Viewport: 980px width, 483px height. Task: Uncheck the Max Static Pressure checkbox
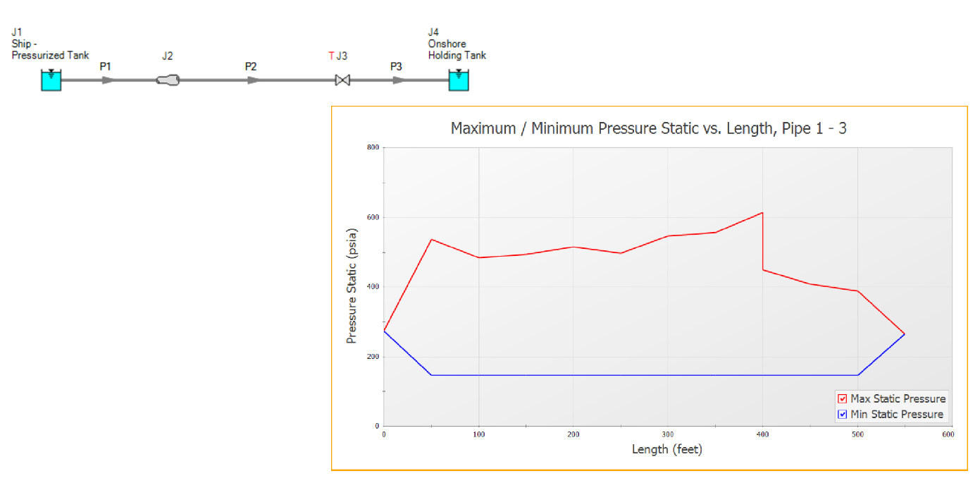click(842, 399)
